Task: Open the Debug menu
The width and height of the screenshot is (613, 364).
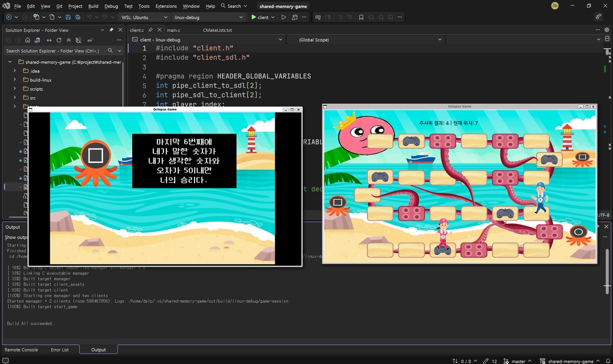Action: coord(111,6)
